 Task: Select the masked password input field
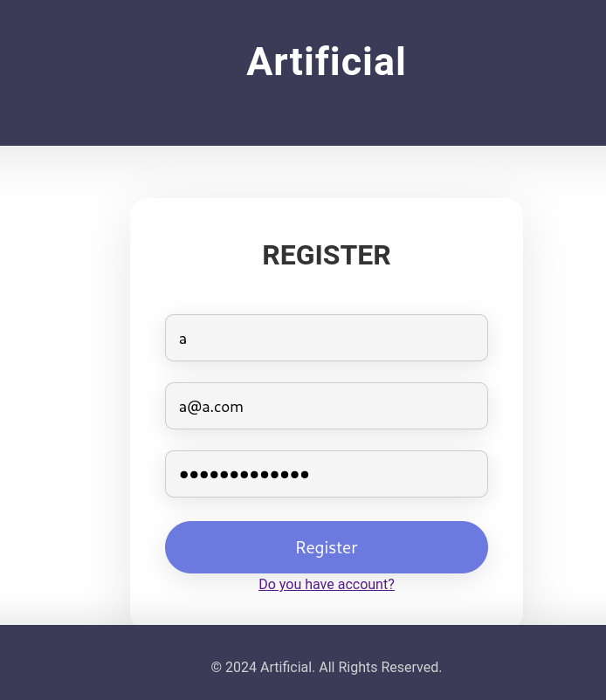pos(326,474)
